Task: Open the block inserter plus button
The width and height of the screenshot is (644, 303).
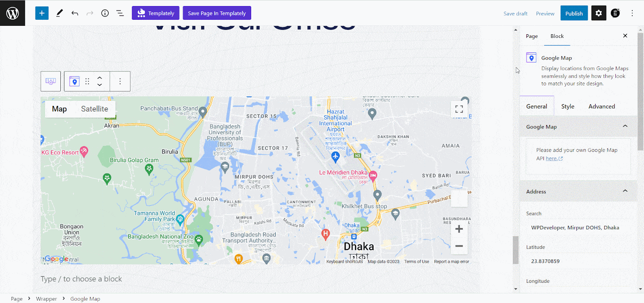Action: coord(42,13)
